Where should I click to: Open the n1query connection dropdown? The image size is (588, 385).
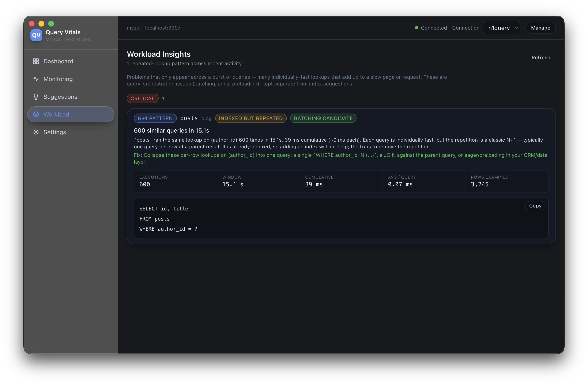(x=502, y=28)
